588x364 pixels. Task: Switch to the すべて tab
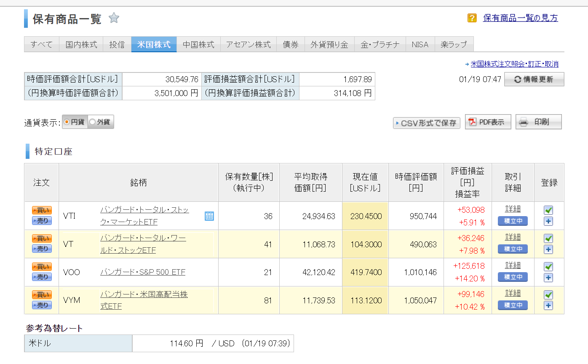(42, 45)
